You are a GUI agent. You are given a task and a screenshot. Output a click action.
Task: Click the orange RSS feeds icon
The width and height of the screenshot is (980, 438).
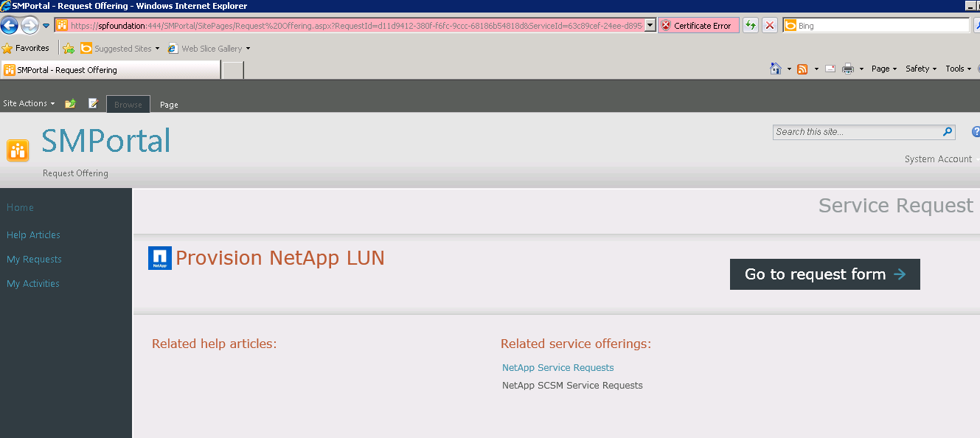coord(802,69)
